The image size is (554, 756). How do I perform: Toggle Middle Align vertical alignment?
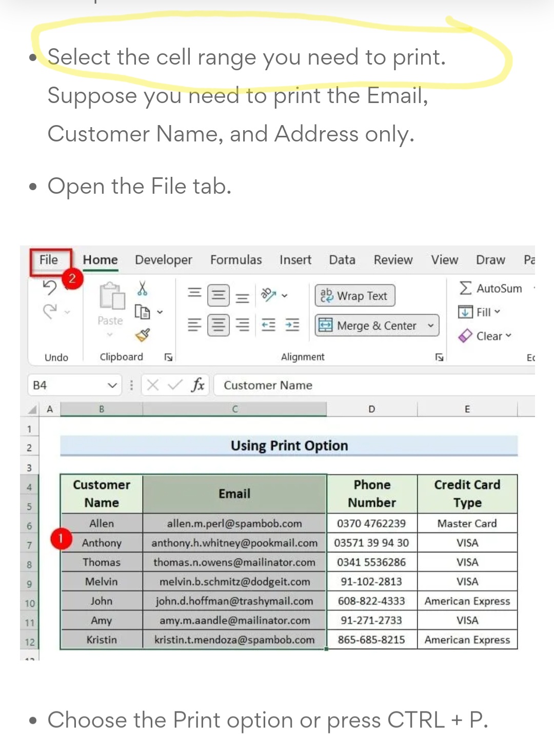coord(219,296)
